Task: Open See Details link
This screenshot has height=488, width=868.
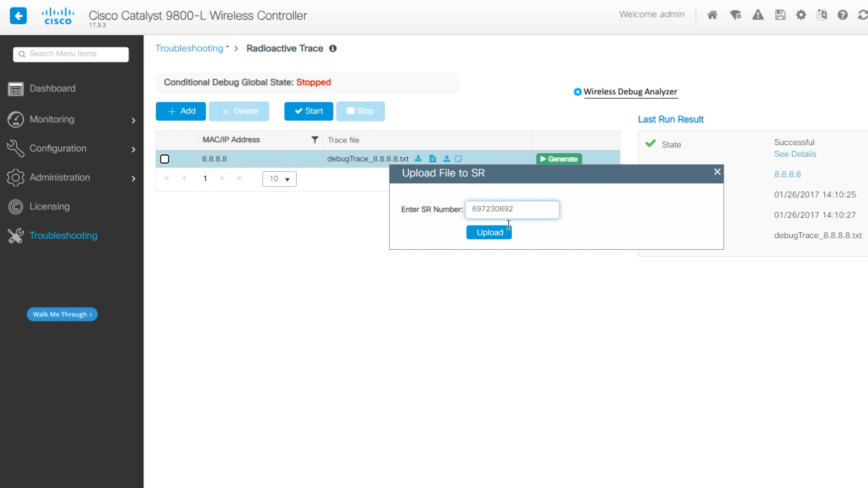Action: 795,154
